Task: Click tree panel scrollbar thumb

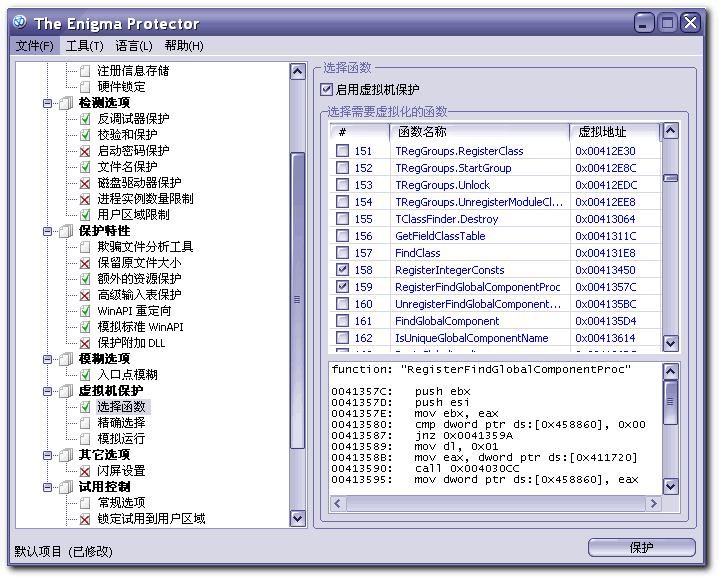Action: [x=298, y=300]
